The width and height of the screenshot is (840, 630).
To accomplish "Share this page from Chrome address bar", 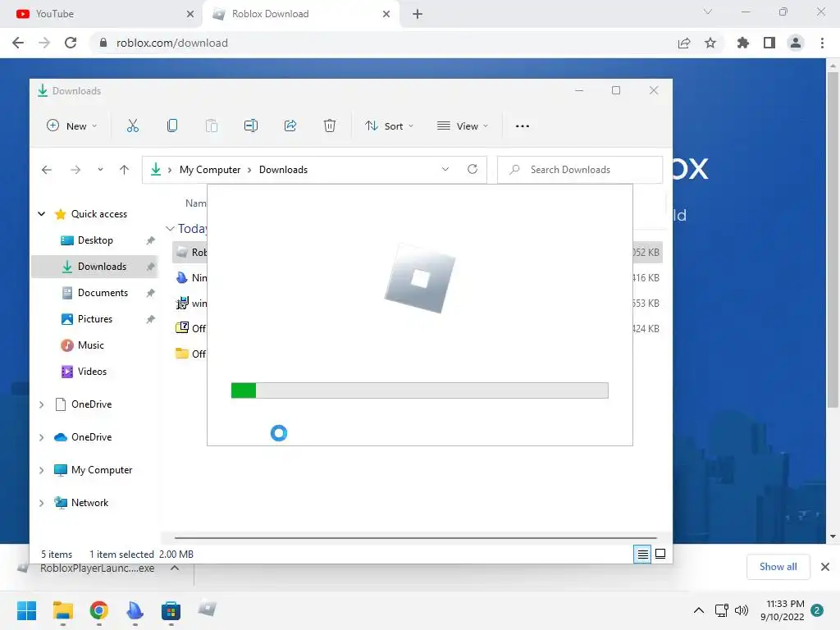I will coord(684,43).
